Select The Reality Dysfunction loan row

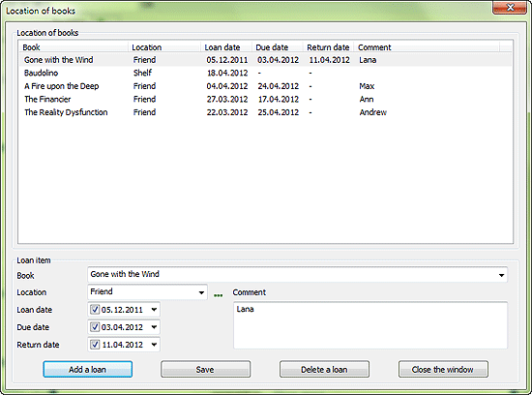[x=265, y=112]
